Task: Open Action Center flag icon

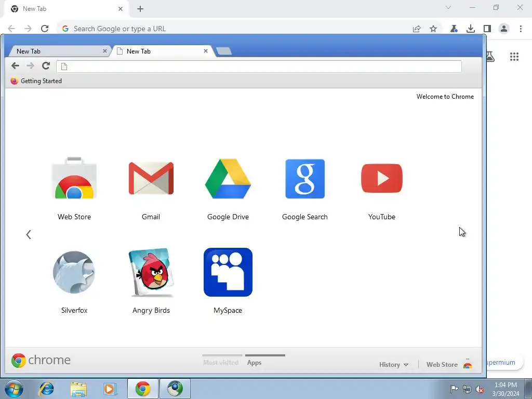Action: pos(454,389)
